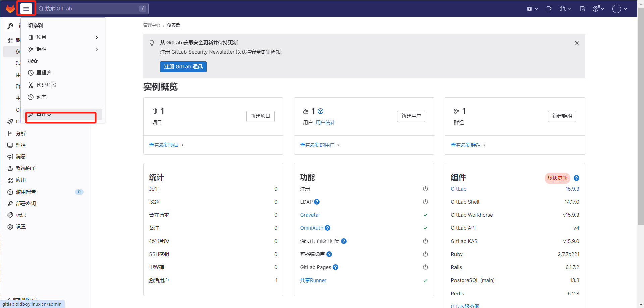
Task: Open the 15.9.3 version link
Action: click(572, 189)
